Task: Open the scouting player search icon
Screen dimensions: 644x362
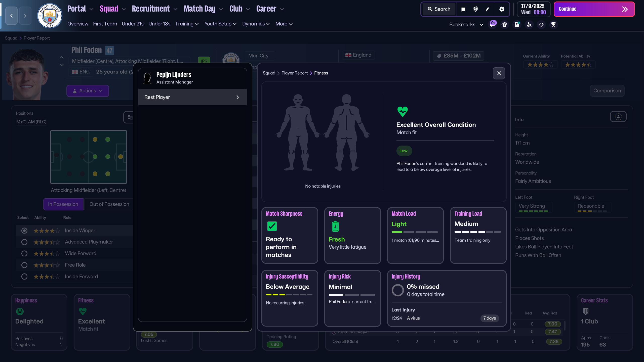Action: point(529,25)
